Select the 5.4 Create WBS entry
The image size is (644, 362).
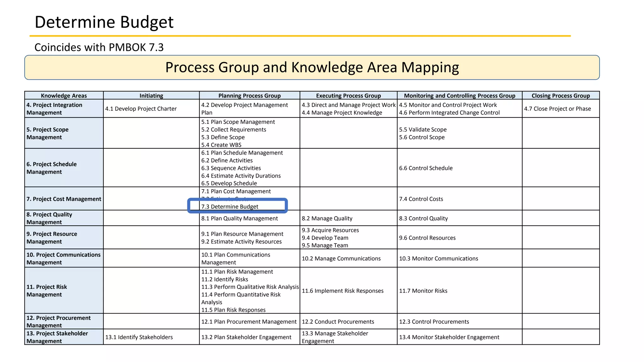tap(221, 145)
